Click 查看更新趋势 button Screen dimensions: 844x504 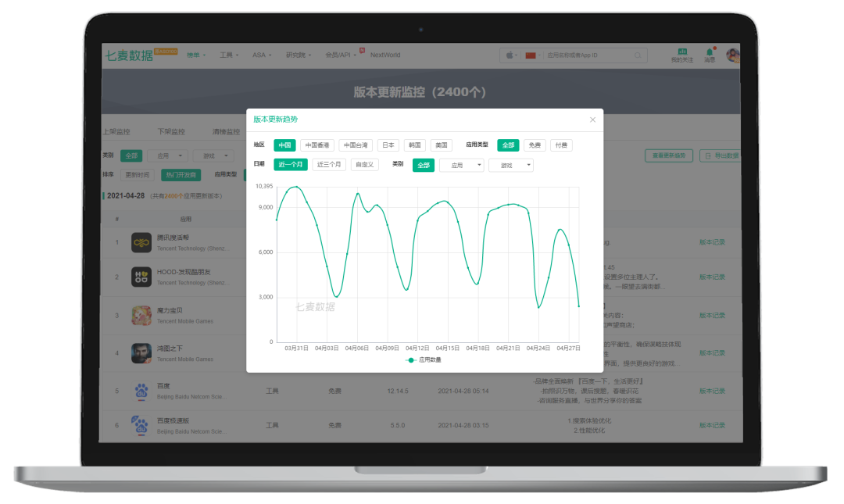coord(669,155)
